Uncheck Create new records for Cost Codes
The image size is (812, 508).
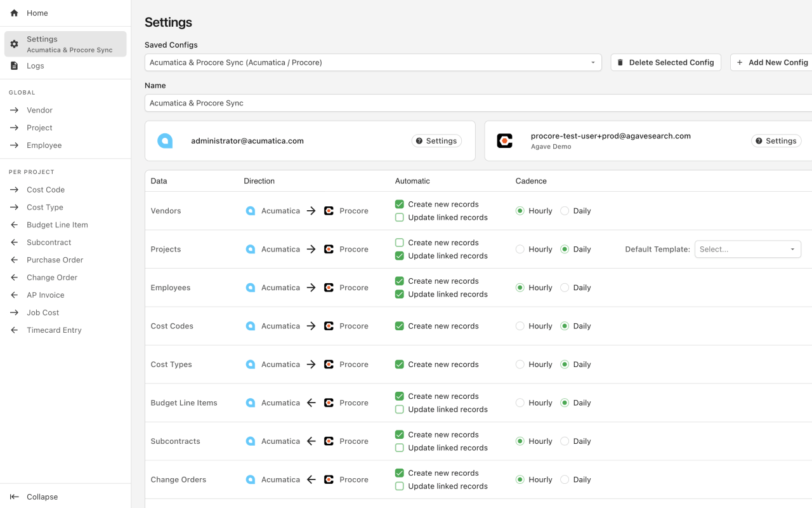click(x=400, y=326)
